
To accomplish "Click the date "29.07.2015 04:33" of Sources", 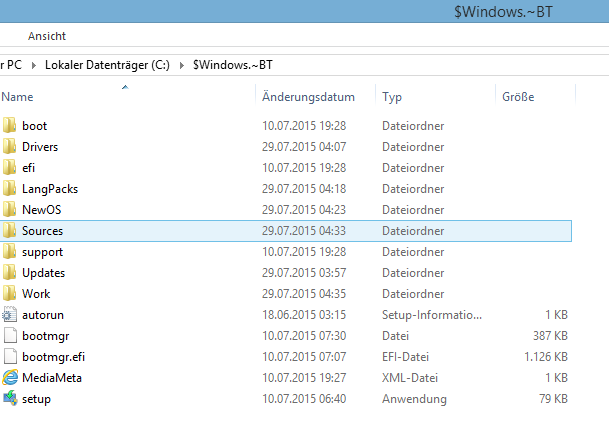I will [304, 231].
